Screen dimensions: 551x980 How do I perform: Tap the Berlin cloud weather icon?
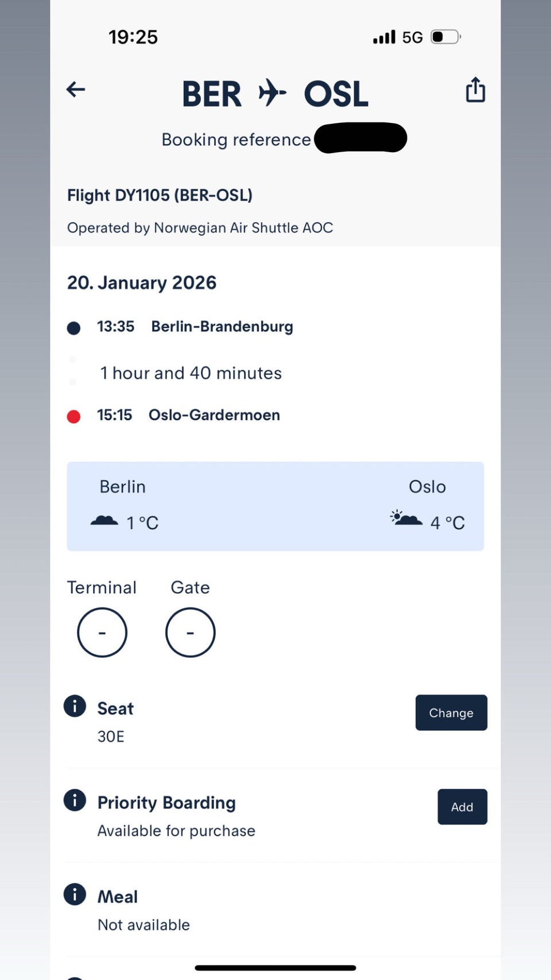tap(104, 521)
